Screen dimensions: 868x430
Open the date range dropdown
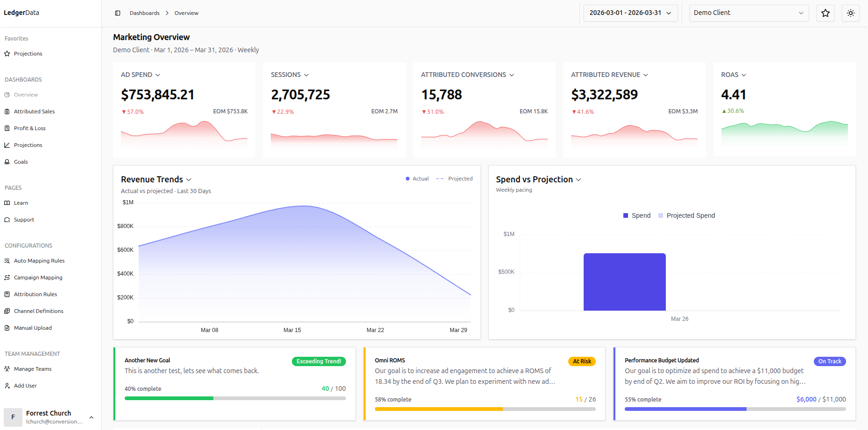point(630,13)
